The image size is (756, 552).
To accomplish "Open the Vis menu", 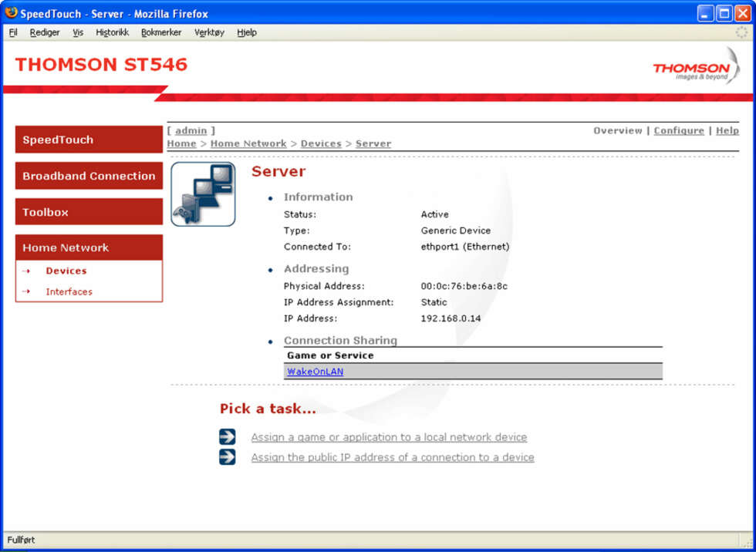I will click(78, 32).
